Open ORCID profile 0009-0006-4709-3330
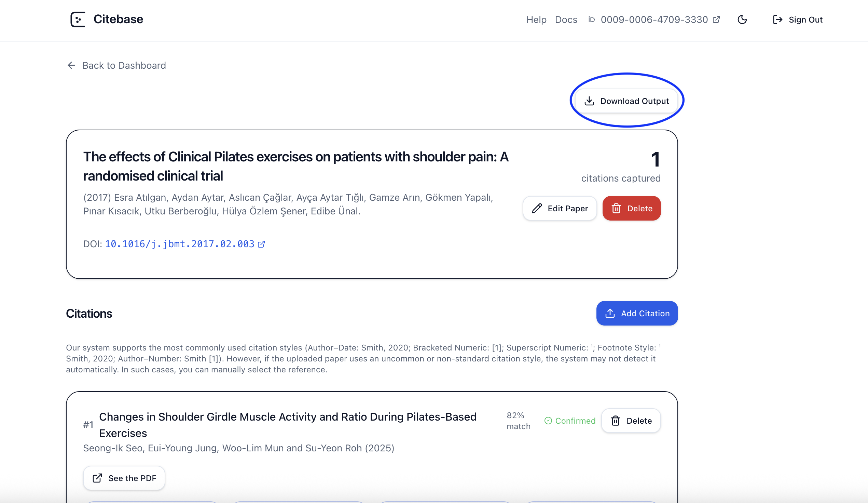 click(x=654, y=19)
